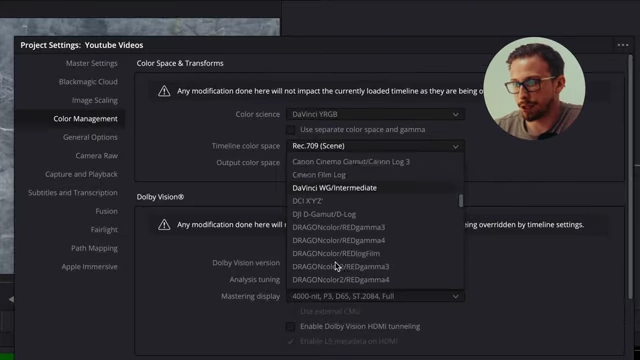Open Fairlight settings section
Image resolution: width=640 pixels, height=360 pixels.
[104, 229]
